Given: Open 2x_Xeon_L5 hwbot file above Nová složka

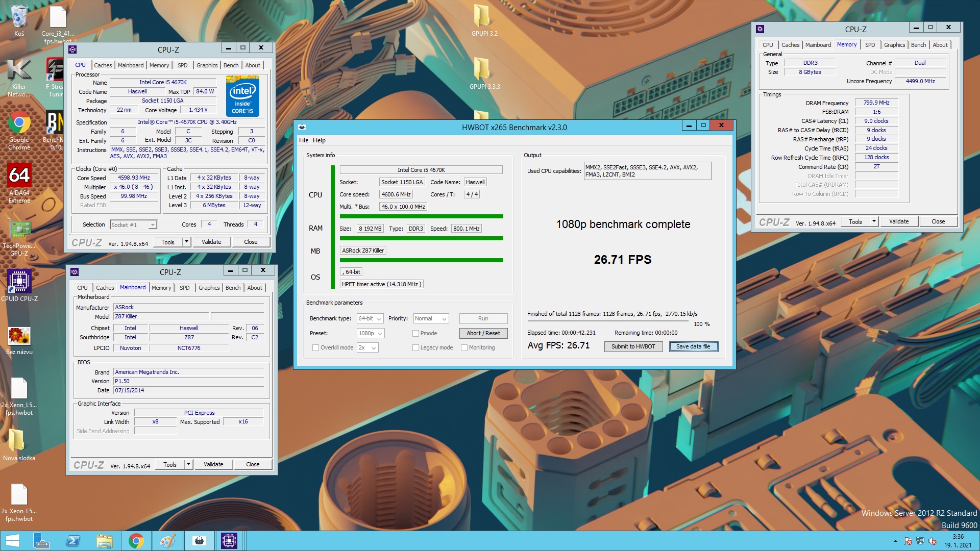Looking at the screenshot, I should [x=19, y=396].
